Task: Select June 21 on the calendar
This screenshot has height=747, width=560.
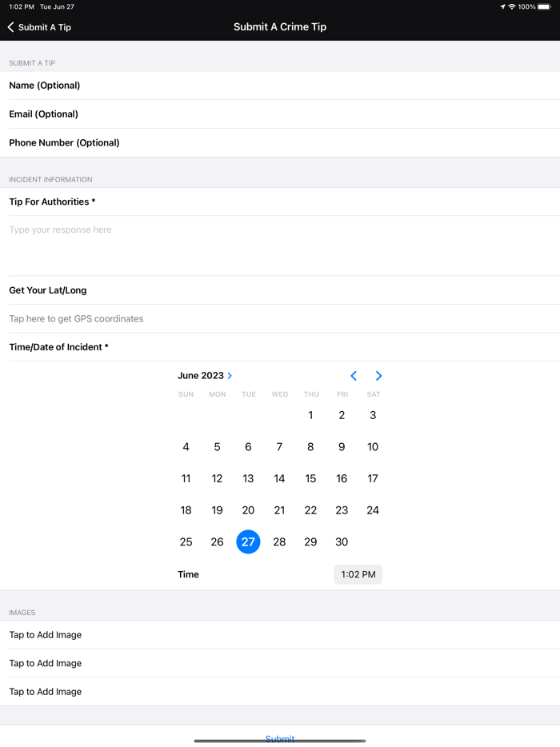Action: [x=279, y=510]
